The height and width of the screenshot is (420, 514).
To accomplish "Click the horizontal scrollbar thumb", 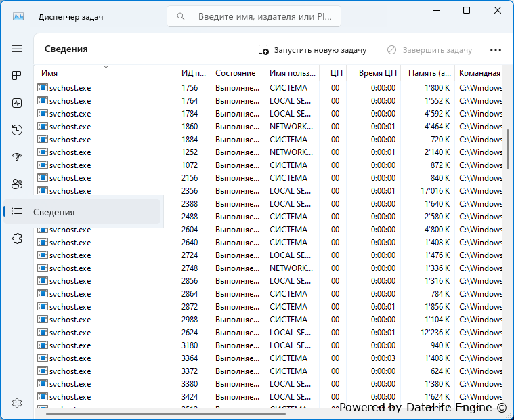I will [165, 414].
